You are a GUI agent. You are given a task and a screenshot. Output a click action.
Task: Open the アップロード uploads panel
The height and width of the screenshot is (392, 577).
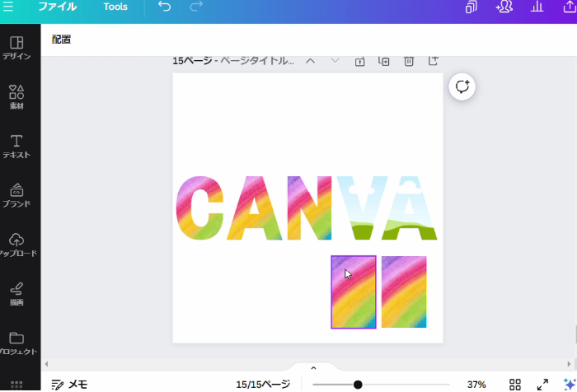coord(17,245)
